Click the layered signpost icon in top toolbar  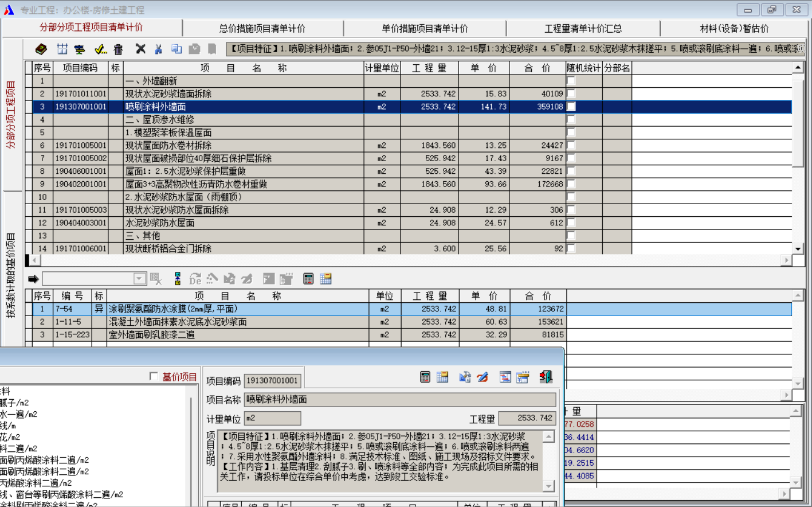(80, 49)
